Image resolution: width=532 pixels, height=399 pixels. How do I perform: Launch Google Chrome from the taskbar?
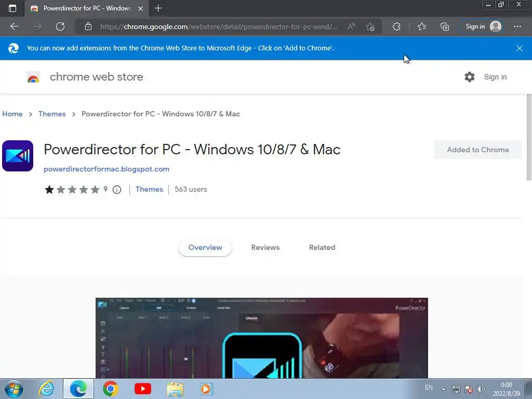[x=111, y=389]
